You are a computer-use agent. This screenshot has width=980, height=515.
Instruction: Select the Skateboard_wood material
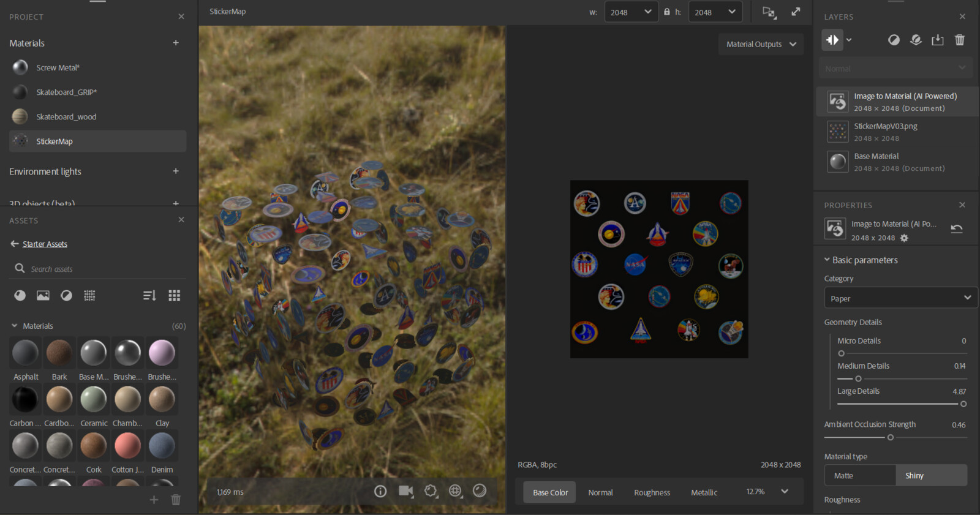[x=98, y=116]
